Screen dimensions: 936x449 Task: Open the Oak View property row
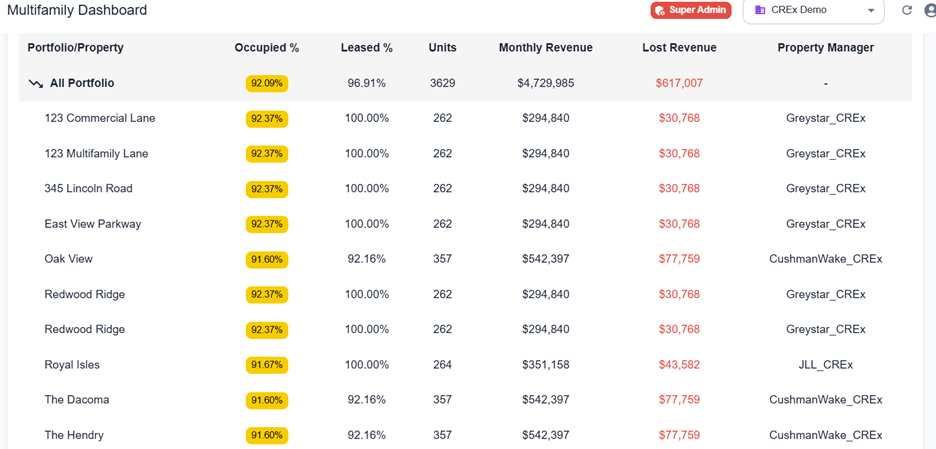click(68, 259)
